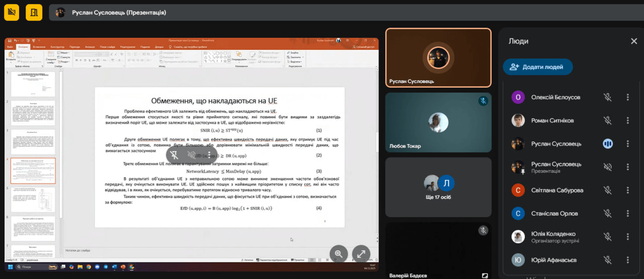The image size is (644, 279).
Task: Mute Олексій Бєлоусов's microphone
Action: [608, 97]
